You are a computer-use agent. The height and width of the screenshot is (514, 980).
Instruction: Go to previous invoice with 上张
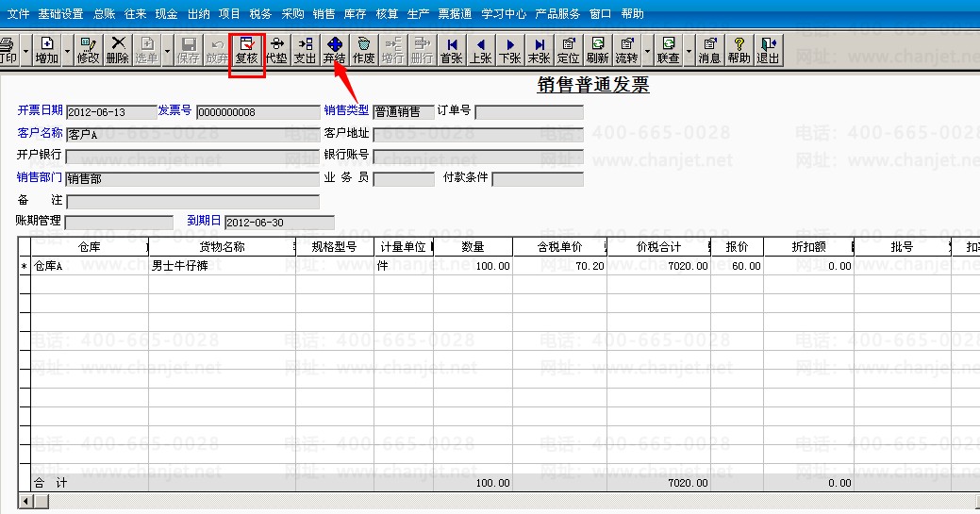click(x=481, y=50)
